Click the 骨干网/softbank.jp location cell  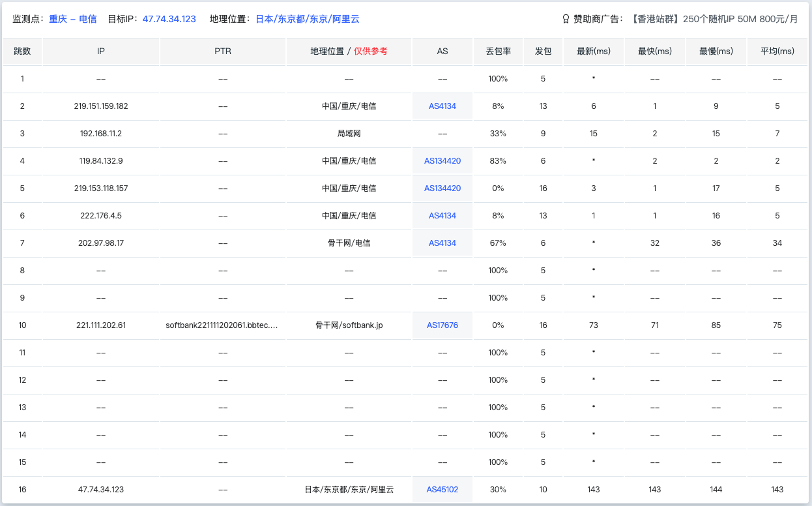tap(349, 325)
